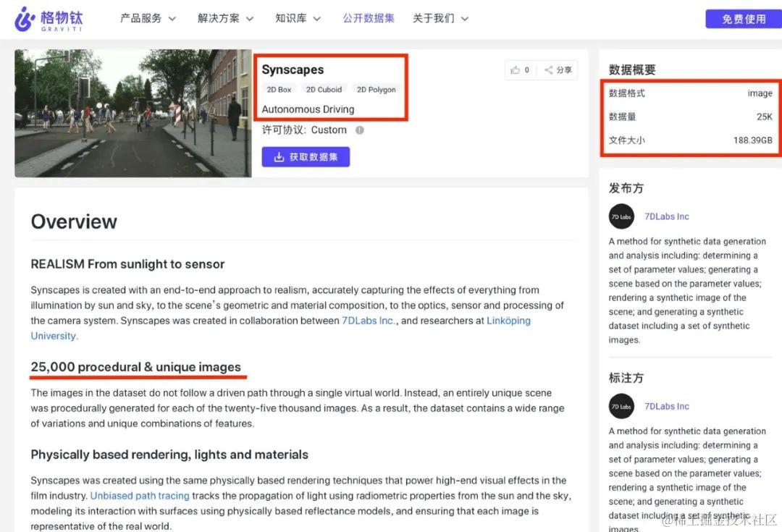Click the 数据概要 heading
Screen dimensions: 782x532
pos(632,69)
